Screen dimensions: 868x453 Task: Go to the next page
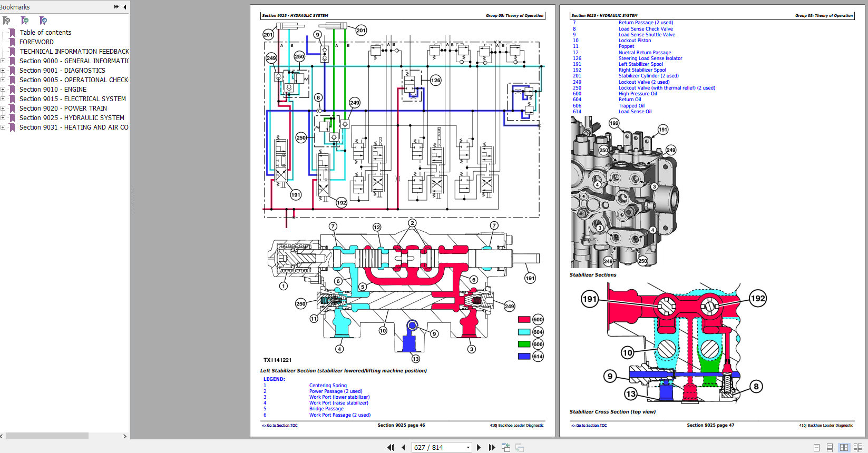[479, 447]
